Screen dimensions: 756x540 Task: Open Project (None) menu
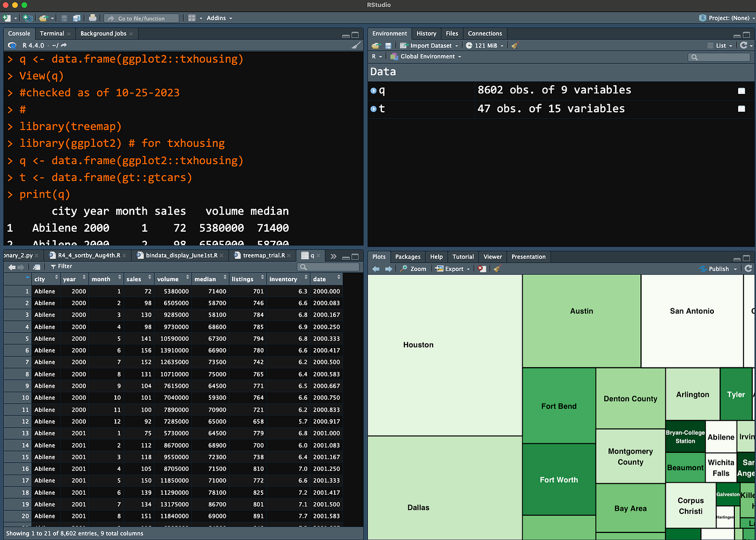[x=726, y=18]
